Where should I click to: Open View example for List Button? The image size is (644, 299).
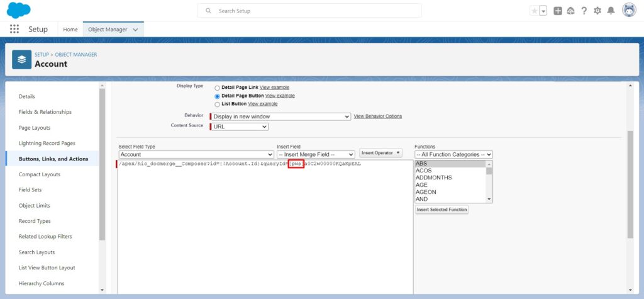point(263,104)
